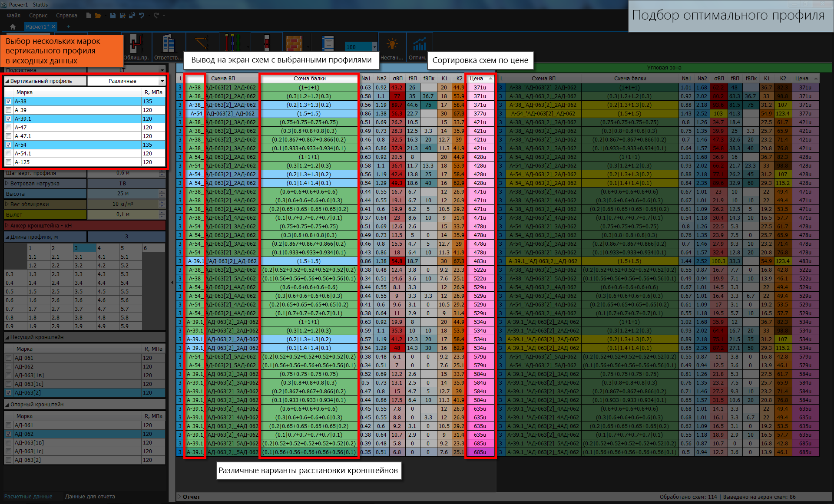Collapse the Вертикальный профиль section
The height and width of the screenshot is (504, 834).
click(7, 81)
